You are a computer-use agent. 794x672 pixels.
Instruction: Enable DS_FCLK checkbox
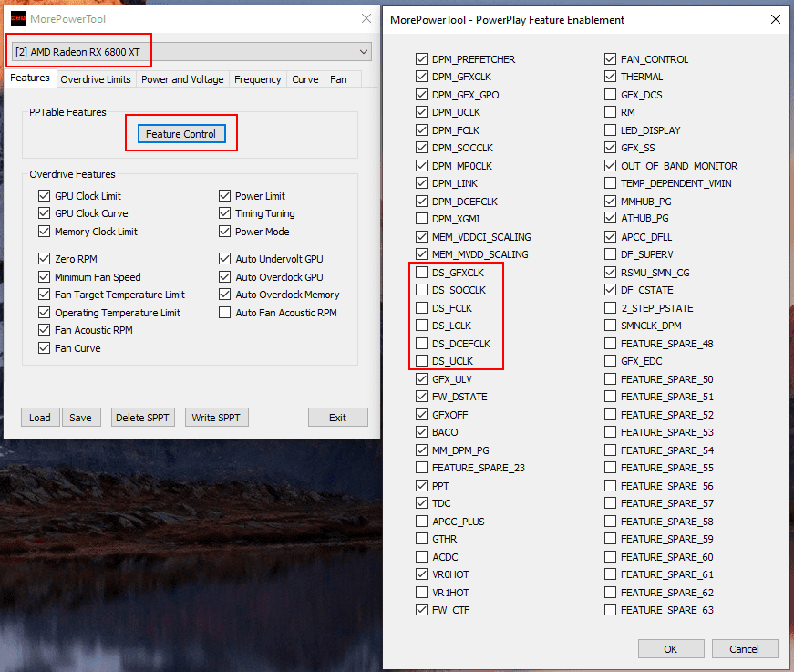pyautogui.click(x=421, y=308)
